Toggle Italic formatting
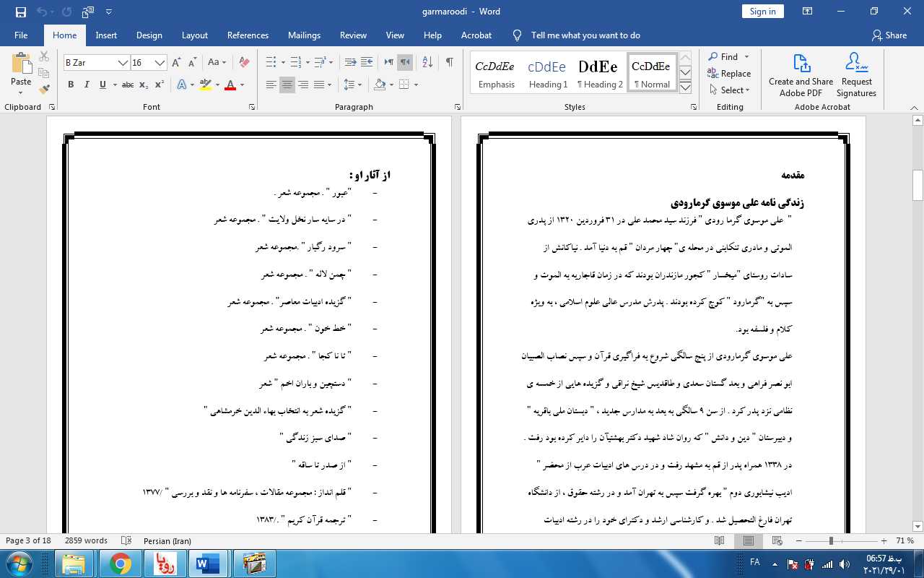The width and height of the screenshot is (924, 578). pos(87,85)
